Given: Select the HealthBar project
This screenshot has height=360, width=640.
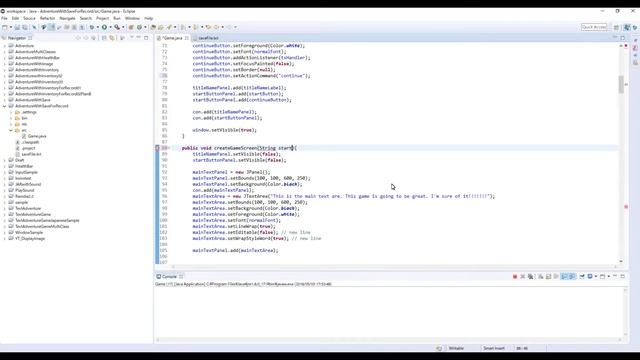Looking at the screenshot, I should (24, 166).
